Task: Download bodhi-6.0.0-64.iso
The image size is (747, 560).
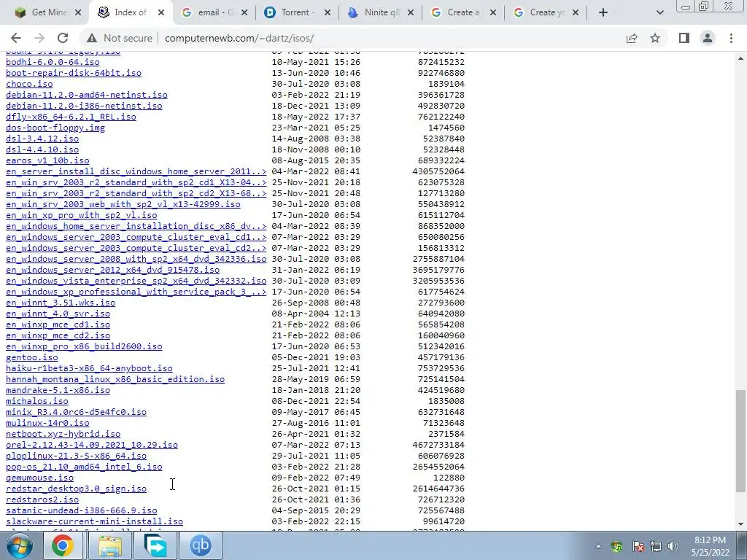Action: coord(53,62)
